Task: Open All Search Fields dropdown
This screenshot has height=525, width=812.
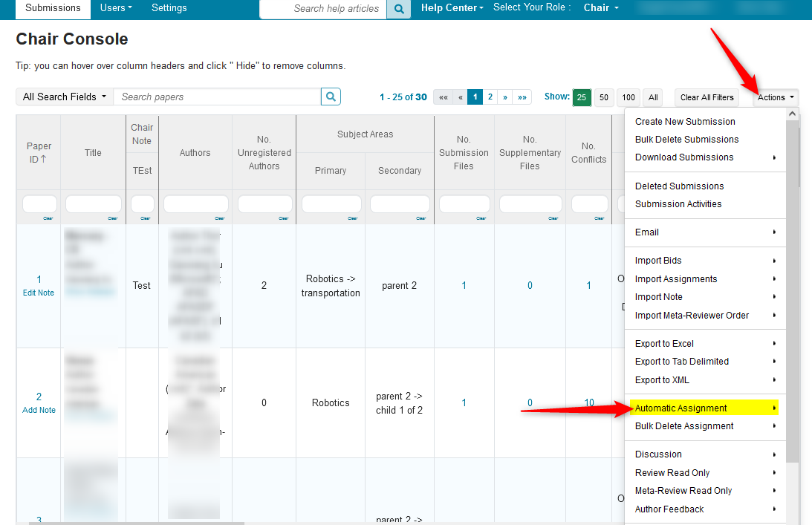Action: click(x=65, y=97)
